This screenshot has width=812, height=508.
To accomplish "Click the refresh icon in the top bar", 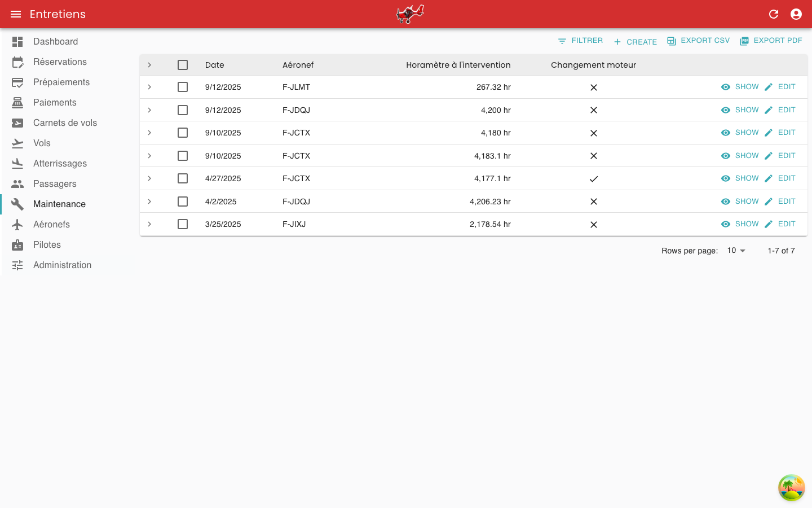I will [774, 14].
